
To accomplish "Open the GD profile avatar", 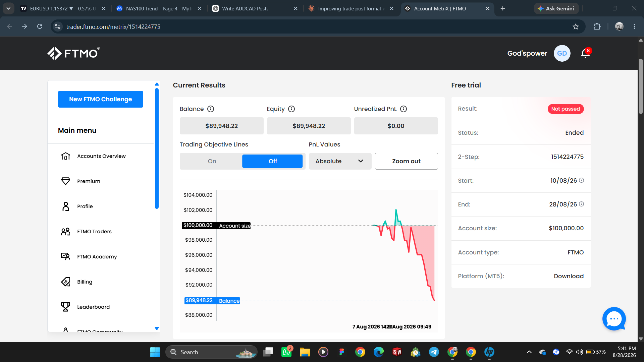I will click(x=562, y=53).
